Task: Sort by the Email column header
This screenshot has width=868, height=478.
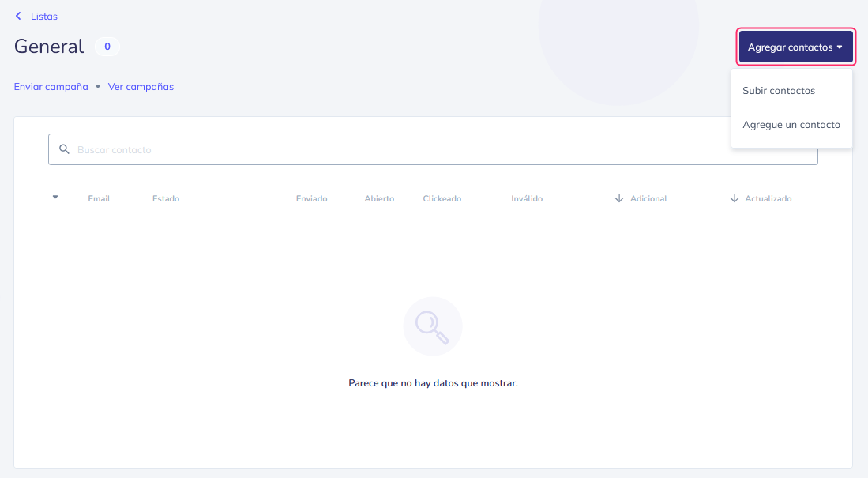Action: [x=99, y=198]
